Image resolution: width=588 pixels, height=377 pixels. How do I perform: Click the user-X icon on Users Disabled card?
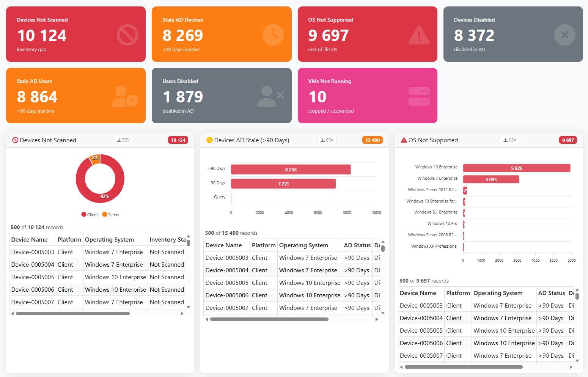tap(270, 96)
